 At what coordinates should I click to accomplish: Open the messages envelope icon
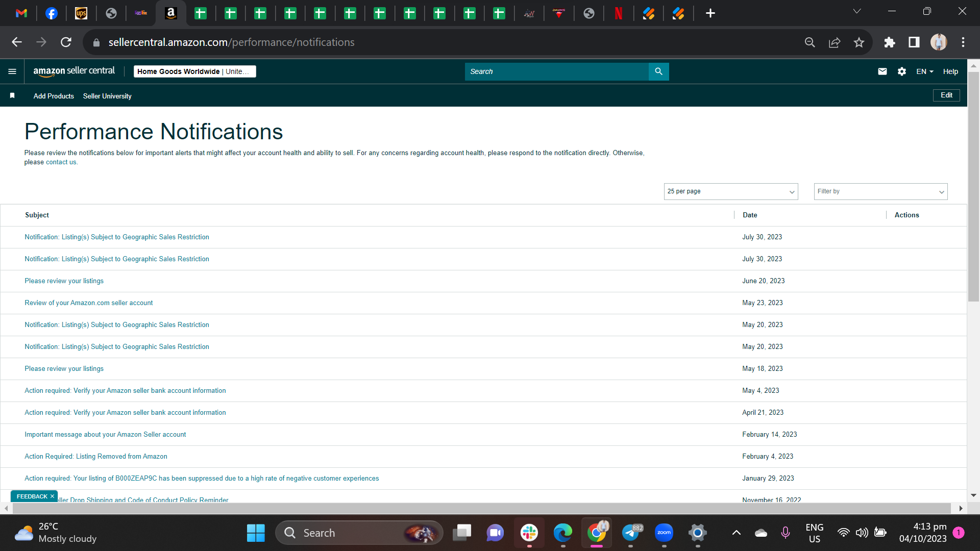coord(882,71)
